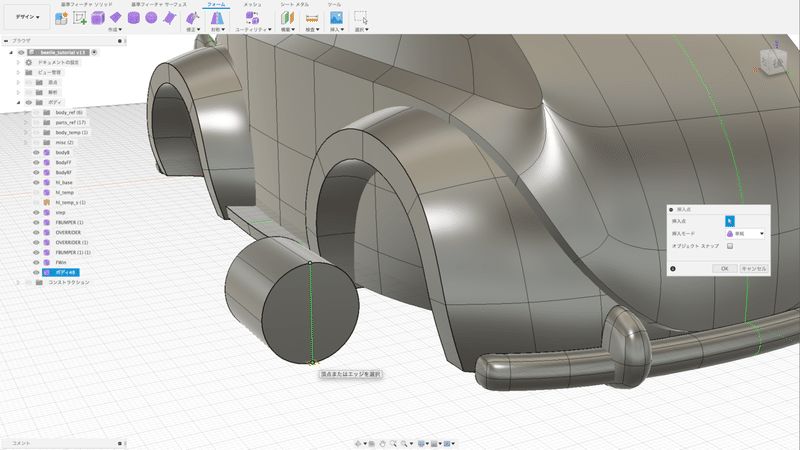Click the Create Sketch icon in the toolbar
Screen dimensions: 800x450
[80, 17]
